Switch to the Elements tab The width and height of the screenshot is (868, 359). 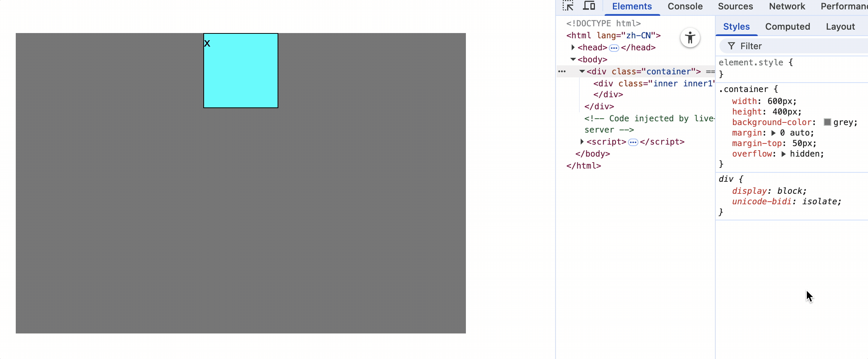(x=632, y=6)
